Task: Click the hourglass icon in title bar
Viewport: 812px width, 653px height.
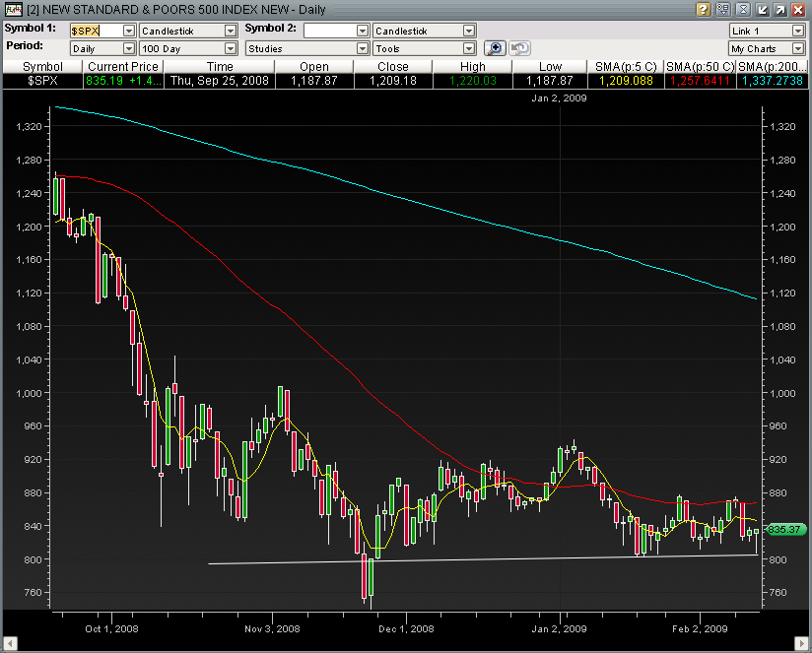Action: (x=741, y=9)
